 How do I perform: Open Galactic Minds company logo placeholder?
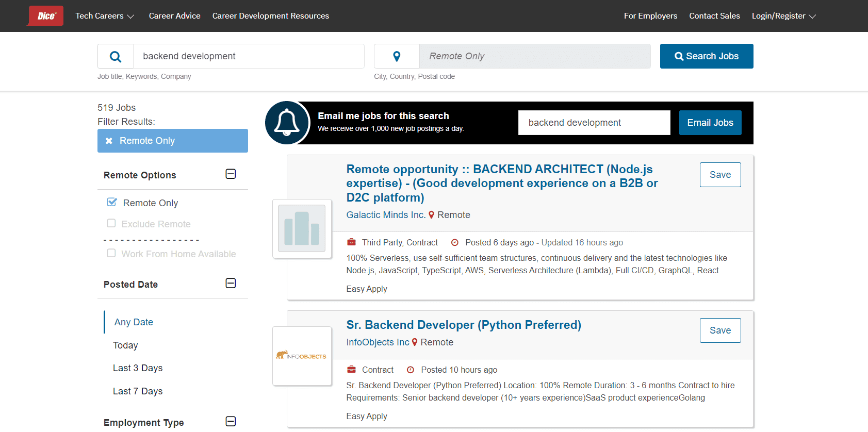[302, 228]
